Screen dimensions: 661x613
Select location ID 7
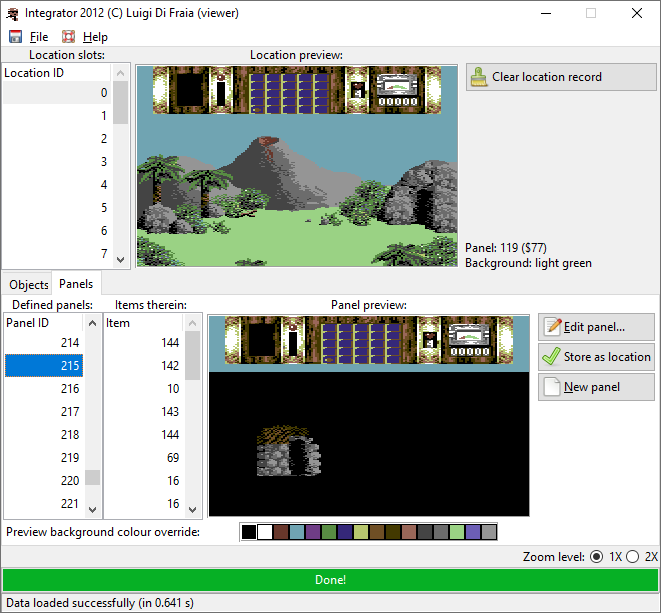[x=57, y=253]
